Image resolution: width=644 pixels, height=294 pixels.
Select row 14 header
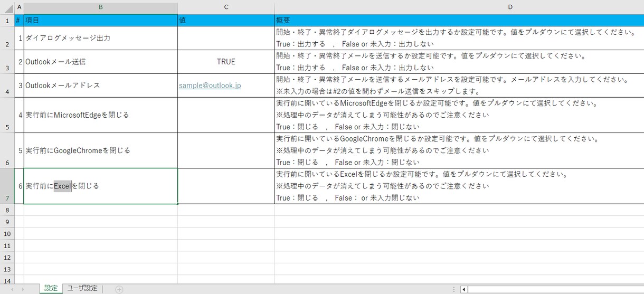(7, 280)
